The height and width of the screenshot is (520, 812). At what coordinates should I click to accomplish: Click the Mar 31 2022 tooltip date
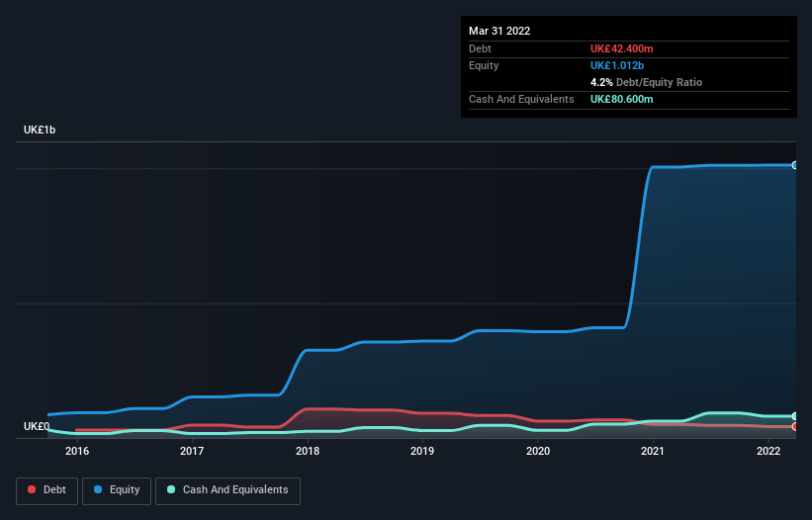499,31
